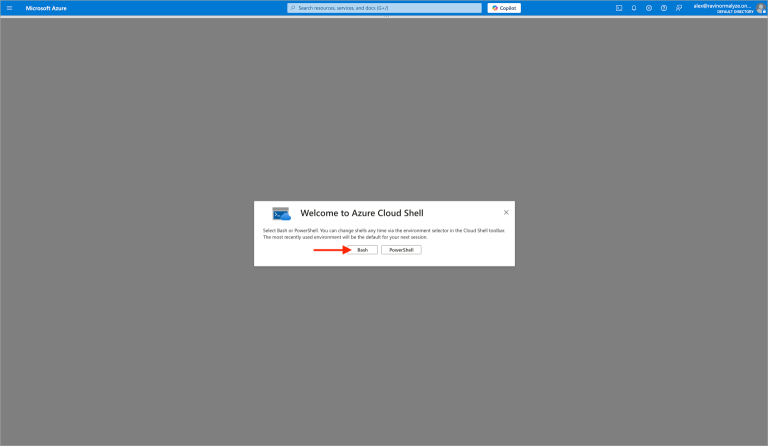768x446 pixels.
Task: Choose PowerShell as the shell environment
Action: coord(401,250)
